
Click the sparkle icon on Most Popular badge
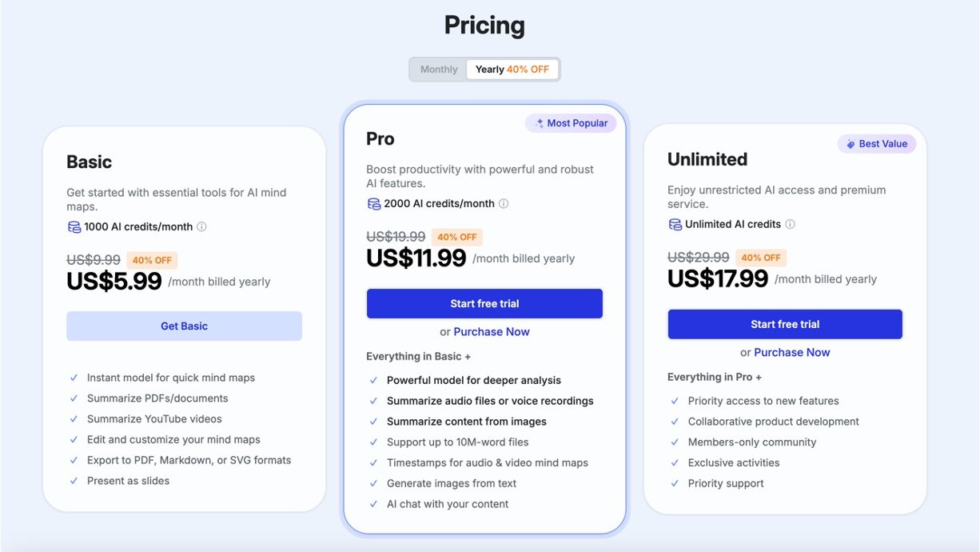(x=540, y=123)
